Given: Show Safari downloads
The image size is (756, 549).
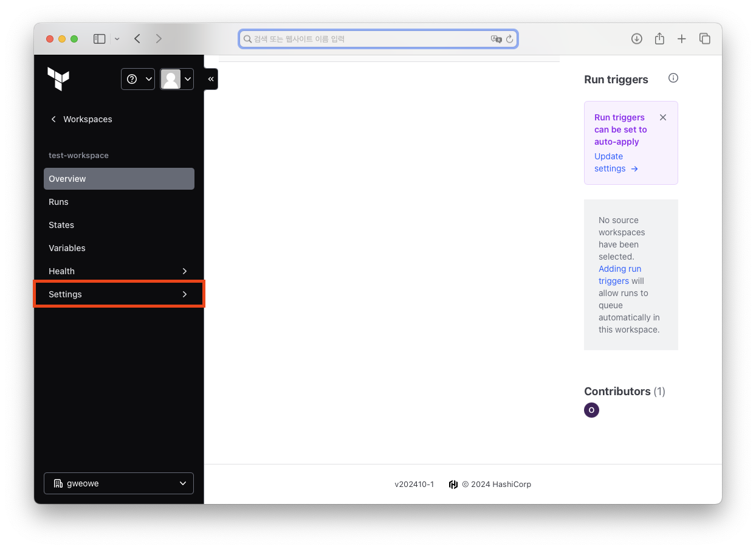Looking at the screenshot, I should tap(637, 39).
